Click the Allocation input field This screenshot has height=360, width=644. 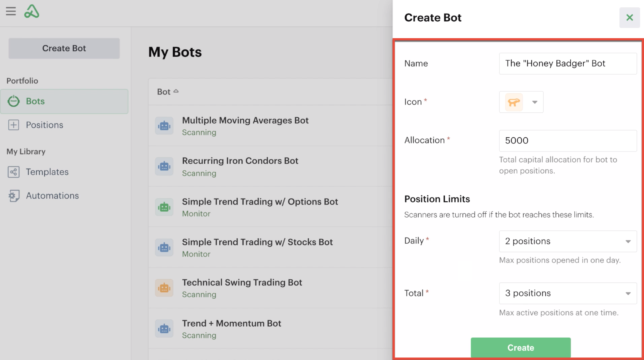click(x=568, y=141)
